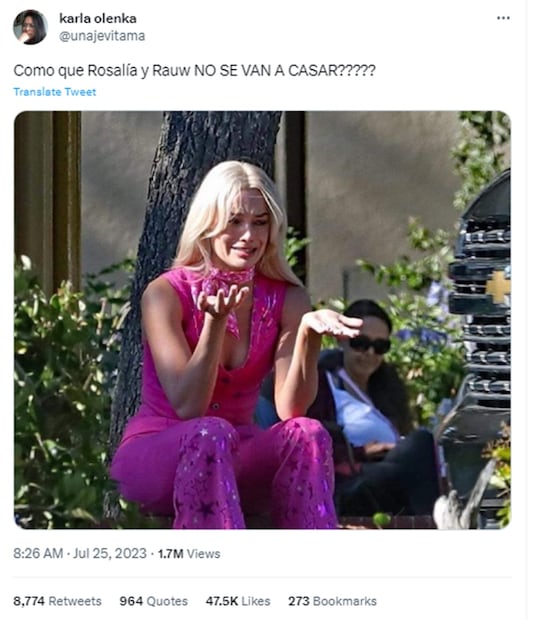This screenshot has height=620, width=534.
Task: Click the Jul 25, 2023 date
Action: click(110, 553)
